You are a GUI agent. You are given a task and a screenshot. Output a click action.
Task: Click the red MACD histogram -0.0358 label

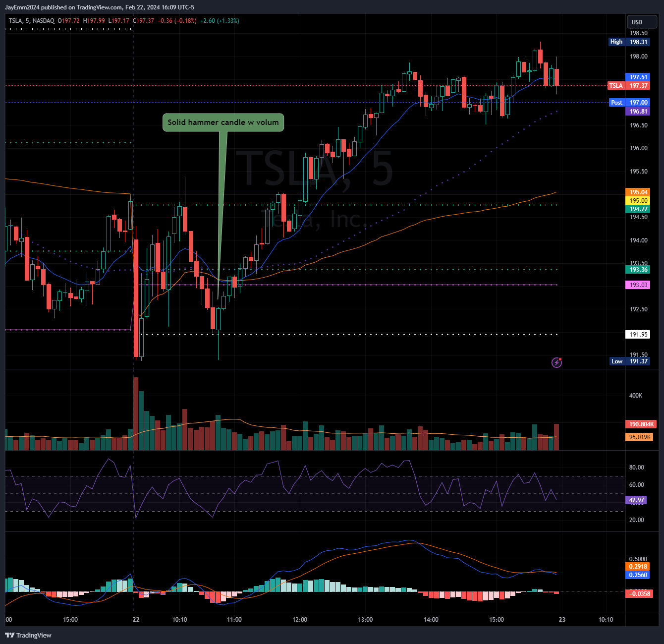click(x=639, y=594)
